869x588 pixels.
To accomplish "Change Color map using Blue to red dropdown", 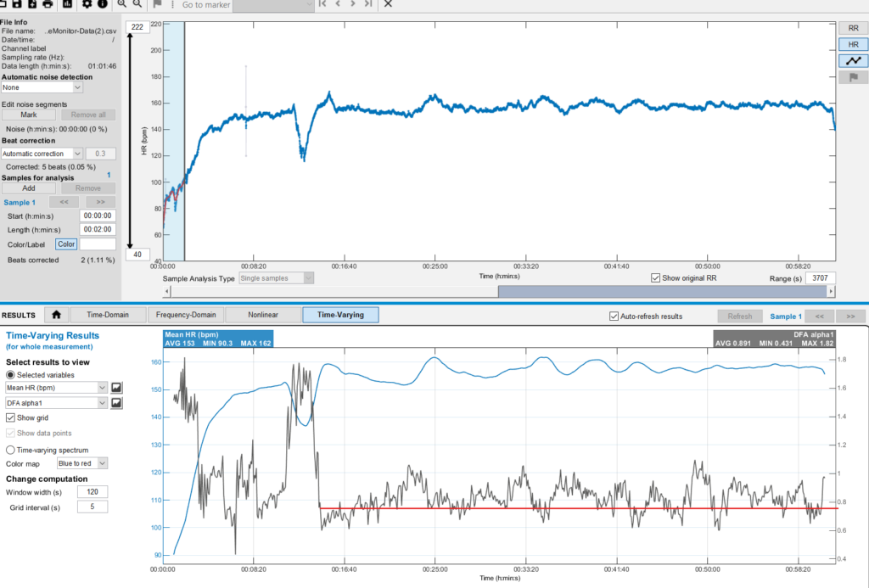I will [81, 462].
